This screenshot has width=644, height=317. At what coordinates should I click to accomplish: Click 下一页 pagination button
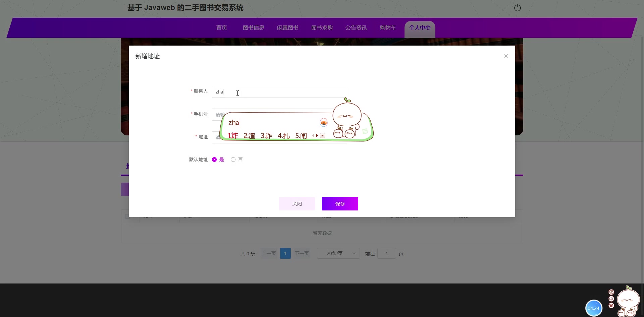(302, 253)
